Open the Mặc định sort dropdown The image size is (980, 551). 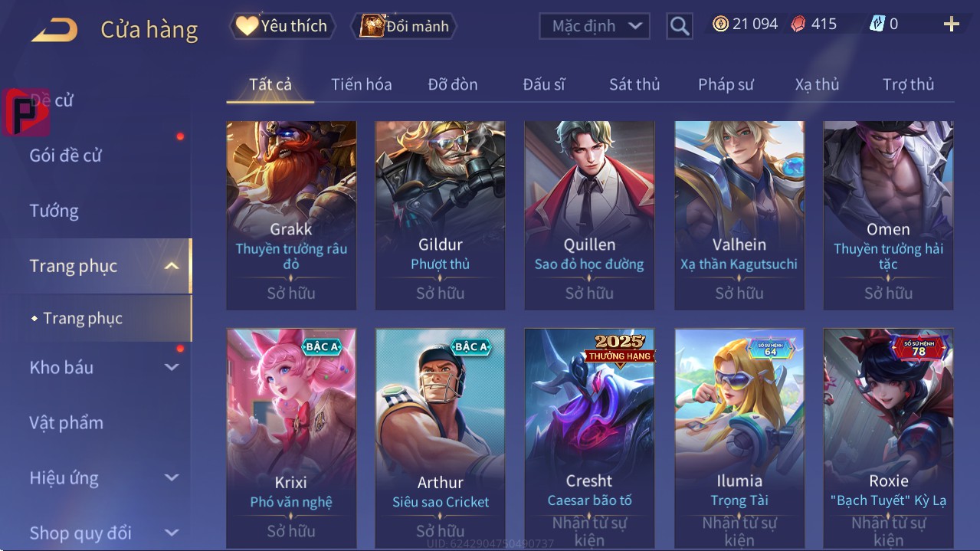pos(595,26)
